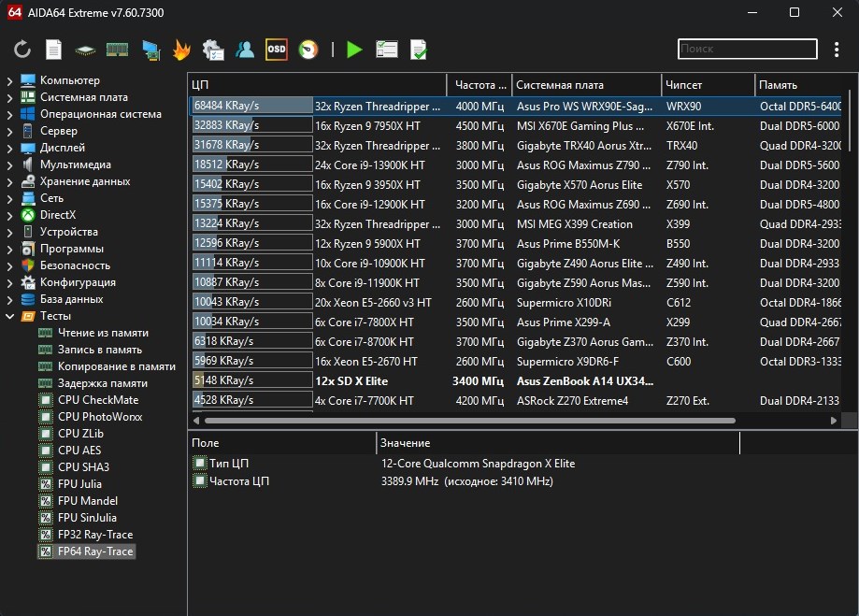Select the FPU Julia test

coord(79,484)
